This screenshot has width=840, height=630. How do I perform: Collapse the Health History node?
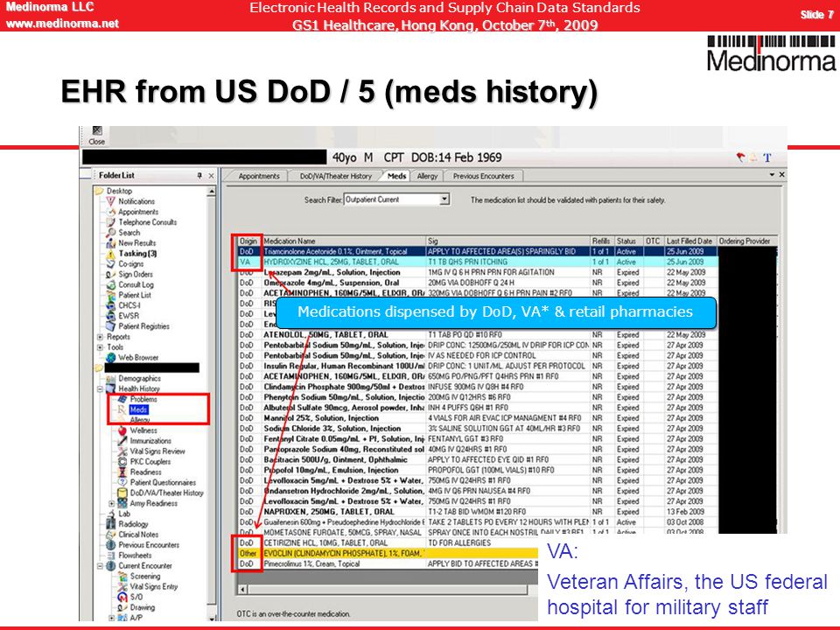coord(100,388)
